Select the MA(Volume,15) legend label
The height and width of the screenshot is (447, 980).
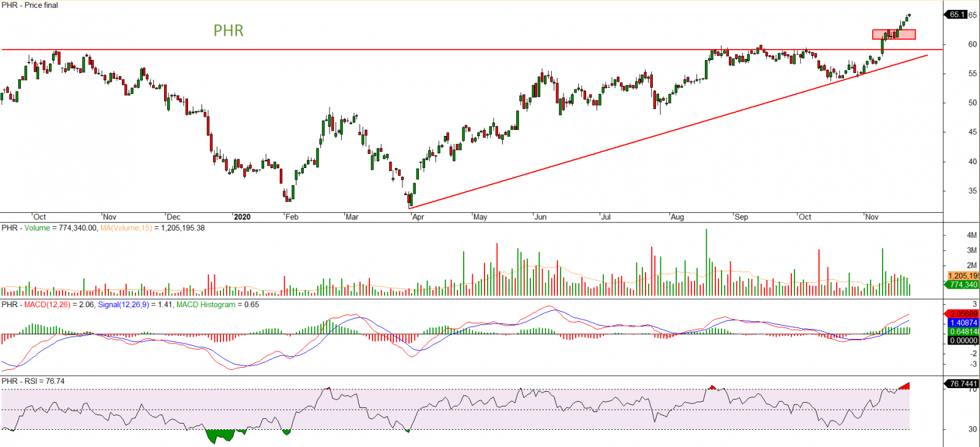click(x=126, y=228)
